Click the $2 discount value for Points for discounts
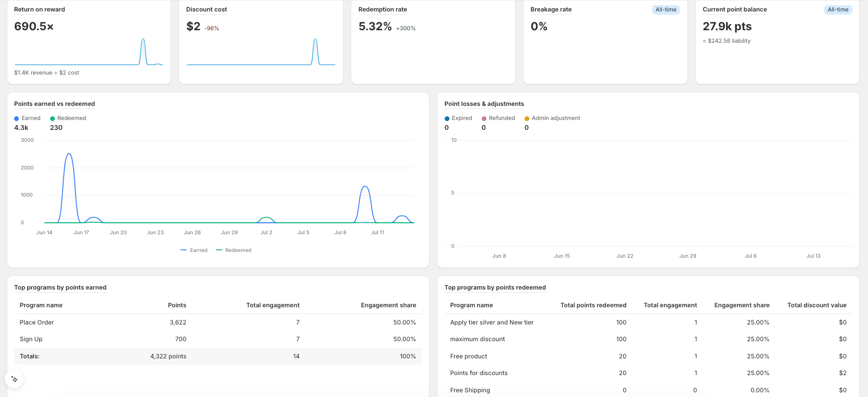Image resolution: width=868 pixels, height=397 pixels. tap(843, 373)
